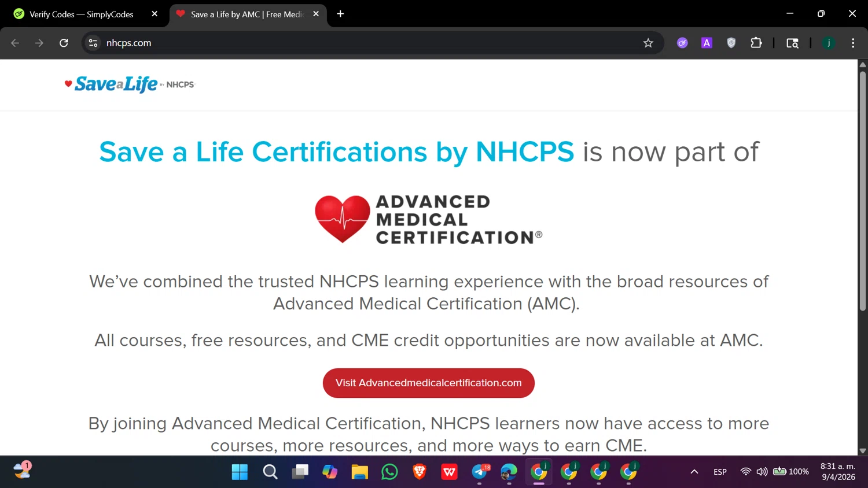
Task: Open the weather widget on the taskbar
Action: (23, 470)
